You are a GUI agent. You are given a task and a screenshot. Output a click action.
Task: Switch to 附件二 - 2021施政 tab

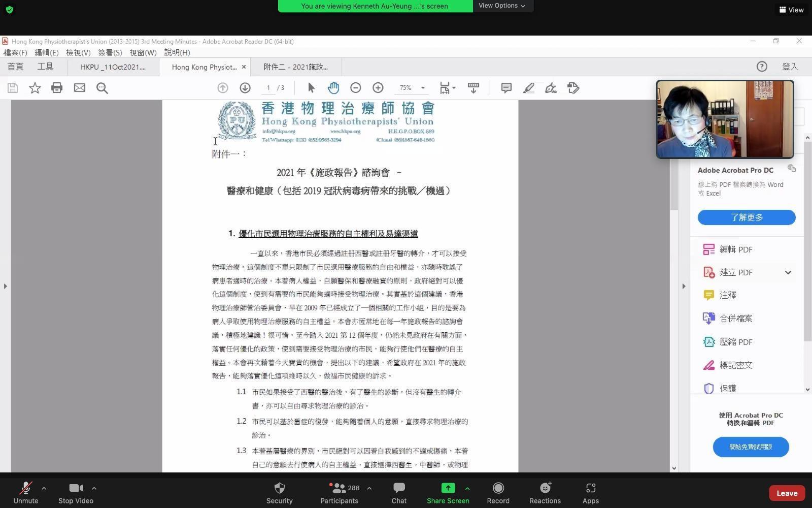click(295, 67)
